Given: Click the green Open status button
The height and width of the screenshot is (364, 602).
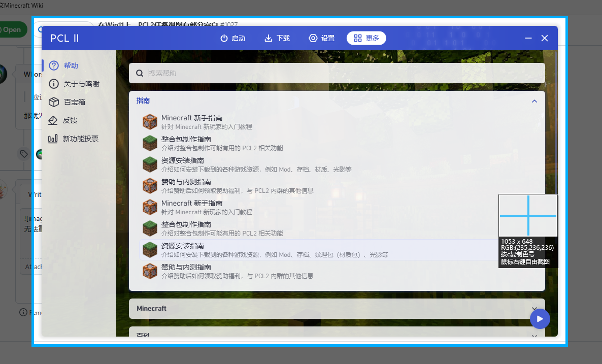Looking at the screenshot, I should (x=11, y=29).
